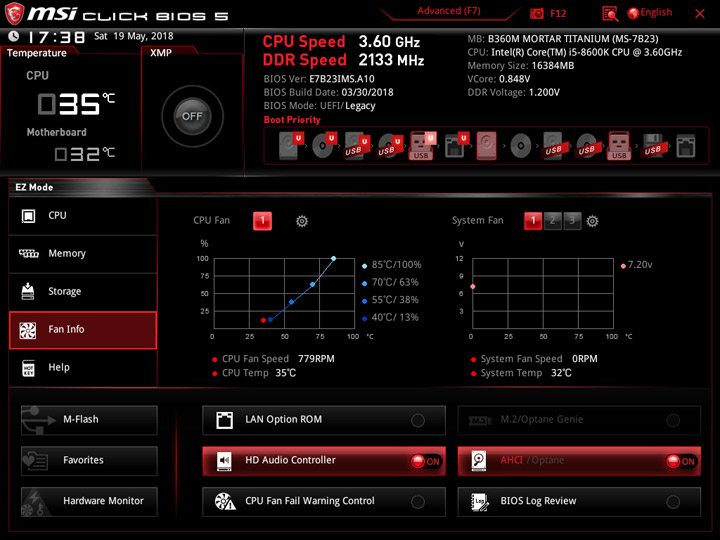Select the legacy network boot icon at row end
Viewport: 720px width, 540px height.
click(x=686, y=146)
